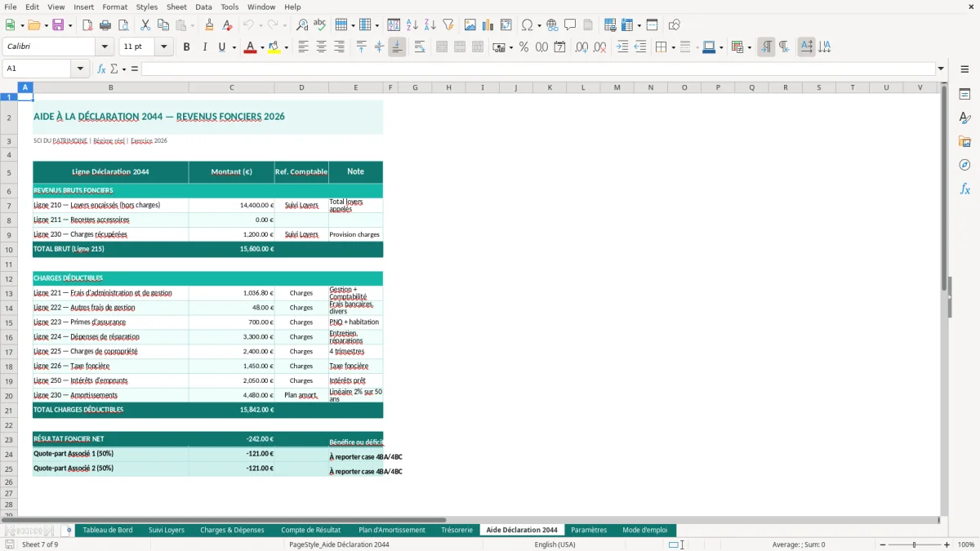Expand the formula bar
980x551 pixels.
pyautogui.click(x=941, y=69)
